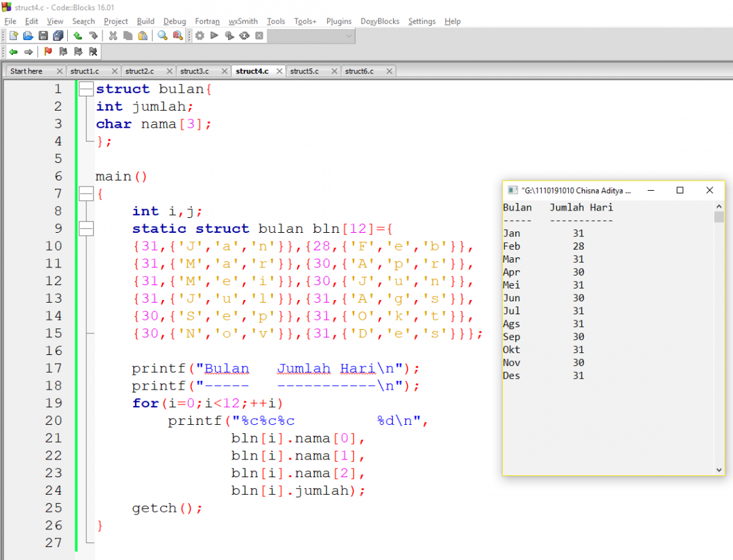Click the console window title bar icon
The width and height of the screenshot is (733, 560).
tap(513, 190)
